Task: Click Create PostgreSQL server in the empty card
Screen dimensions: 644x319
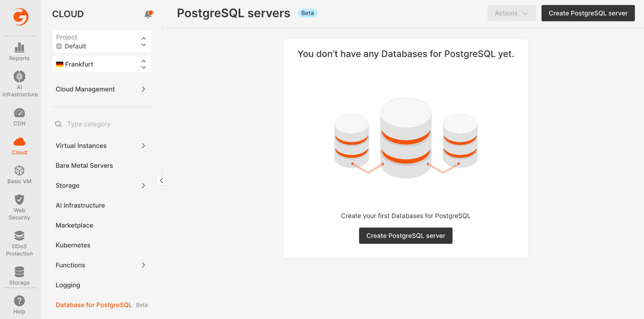Action: 406,236
